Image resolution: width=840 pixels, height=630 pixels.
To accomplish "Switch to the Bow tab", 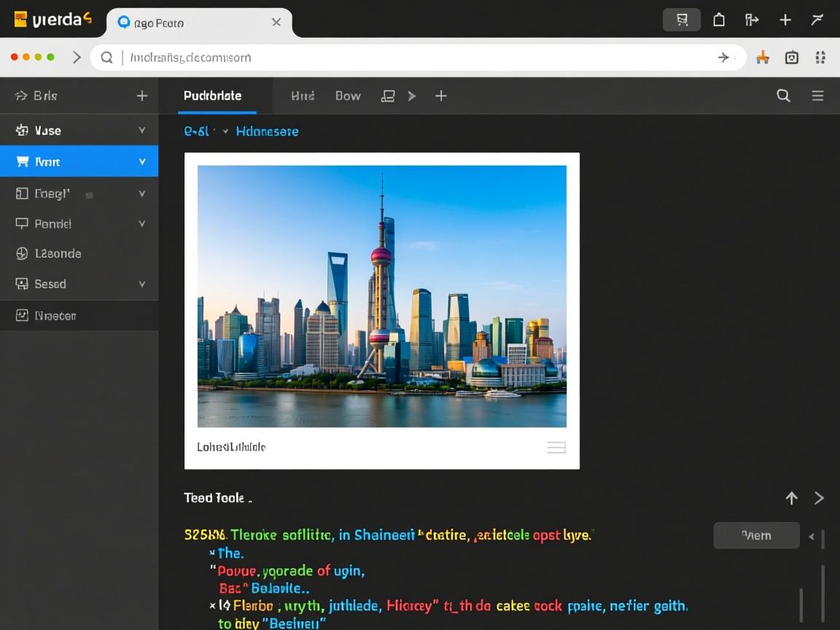I will 348,96.
